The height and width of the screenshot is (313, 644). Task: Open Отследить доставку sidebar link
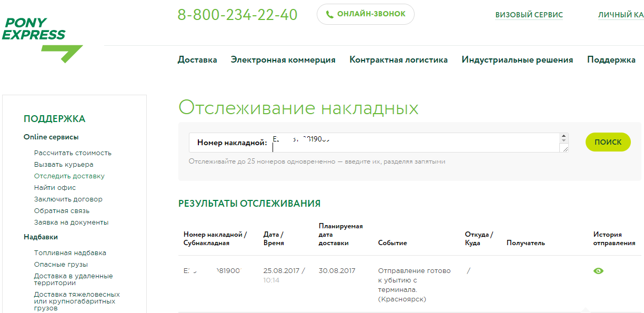tap(69, 176)
